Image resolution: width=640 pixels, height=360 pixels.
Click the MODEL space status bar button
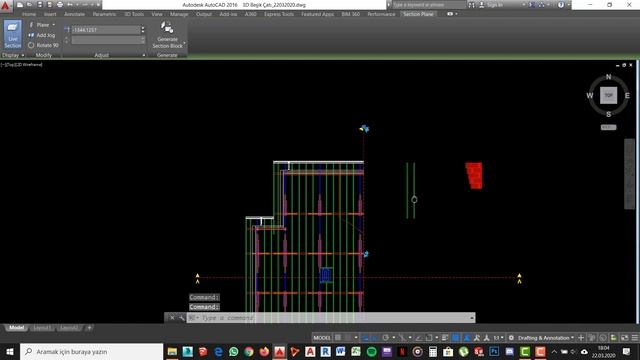[x=322, y=338]
